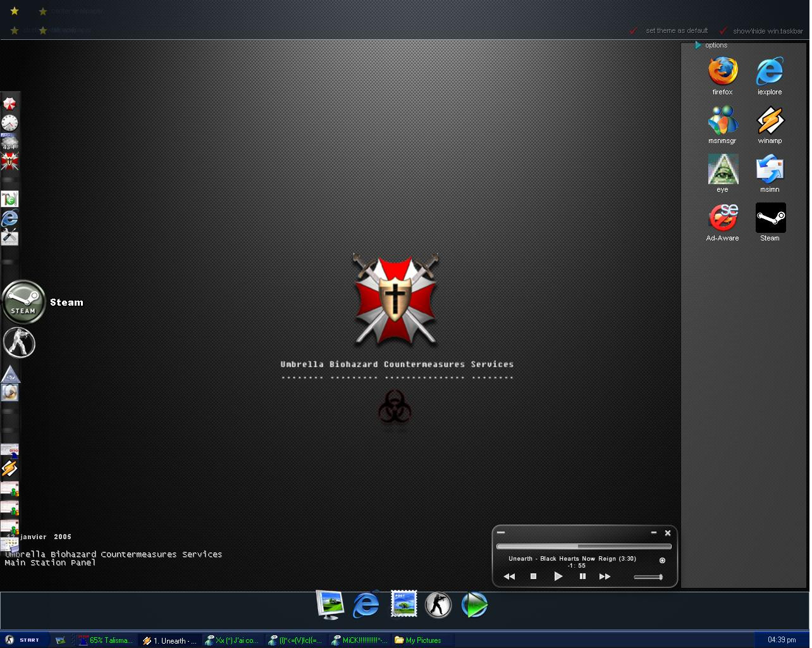Click janvier 2005 date text
Viewport: 812px width, 648px height.
[x=46, y=537]
